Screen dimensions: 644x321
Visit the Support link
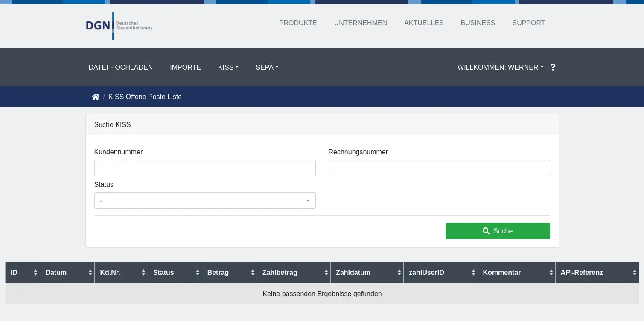coord(528,23)
